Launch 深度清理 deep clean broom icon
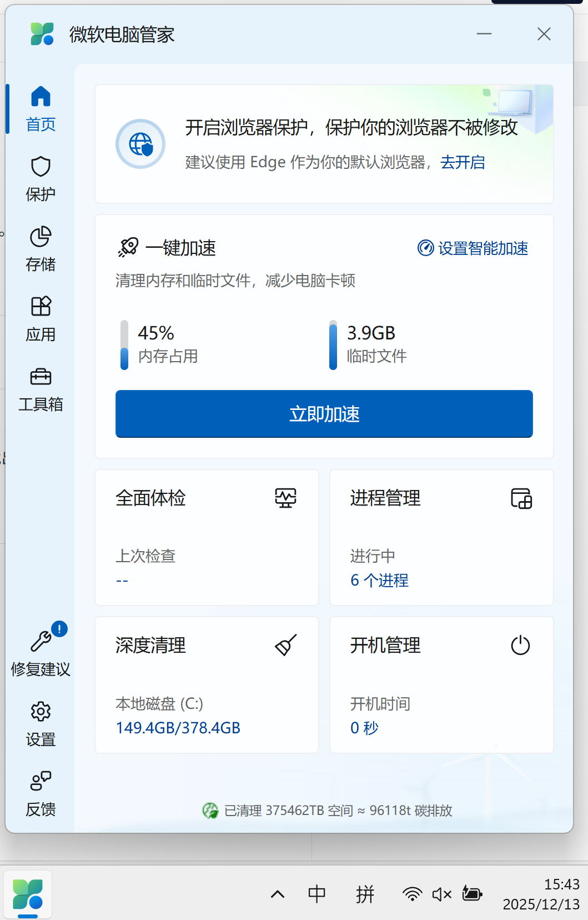 [x=286, y=645]
